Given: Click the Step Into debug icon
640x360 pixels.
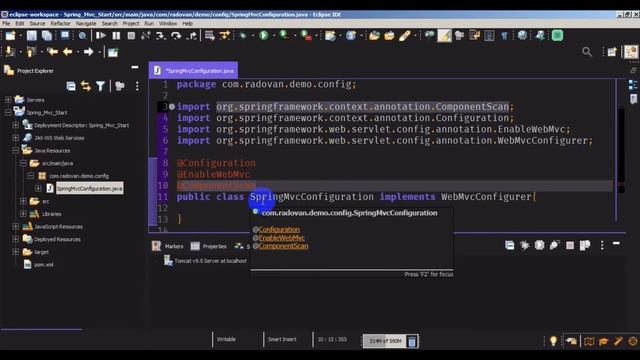Looking at the screenshot, I should pos(161,36).
